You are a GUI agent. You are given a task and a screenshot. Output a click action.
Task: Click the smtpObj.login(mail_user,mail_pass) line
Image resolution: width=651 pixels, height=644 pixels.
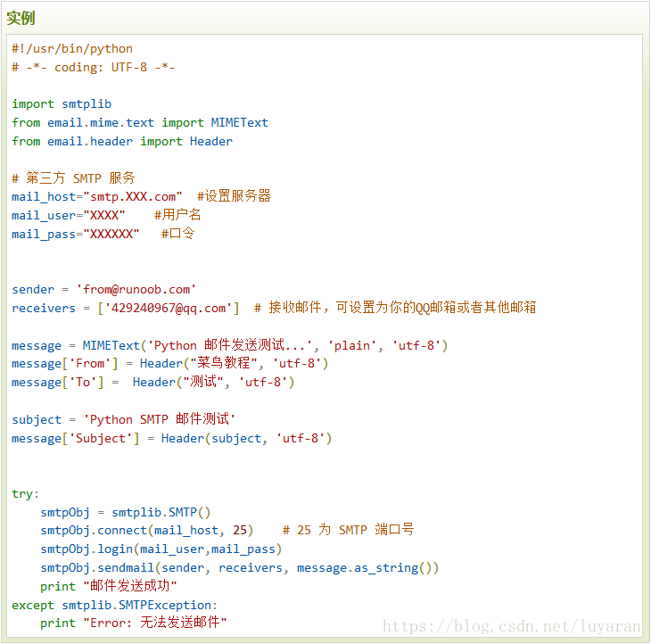pos(161,549)
